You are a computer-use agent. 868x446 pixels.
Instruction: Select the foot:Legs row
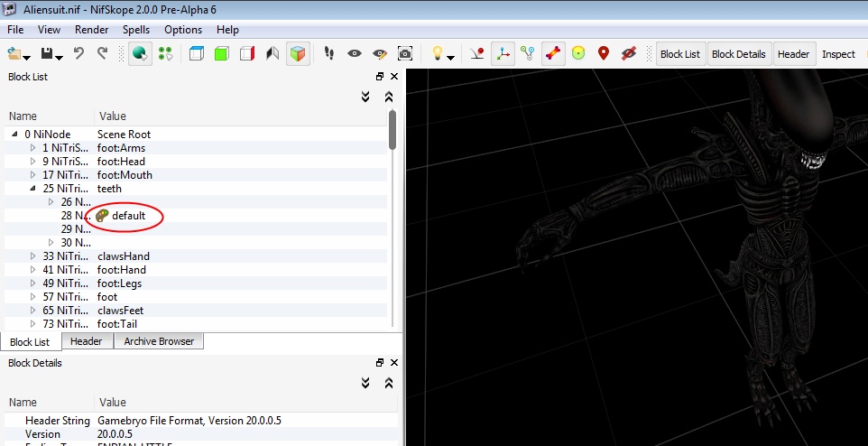[196, 283]
